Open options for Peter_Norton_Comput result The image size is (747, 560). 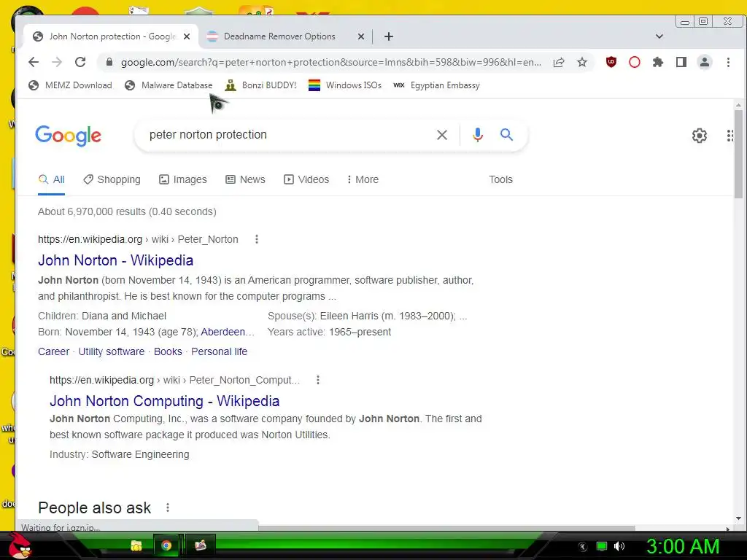coord(318,380)
